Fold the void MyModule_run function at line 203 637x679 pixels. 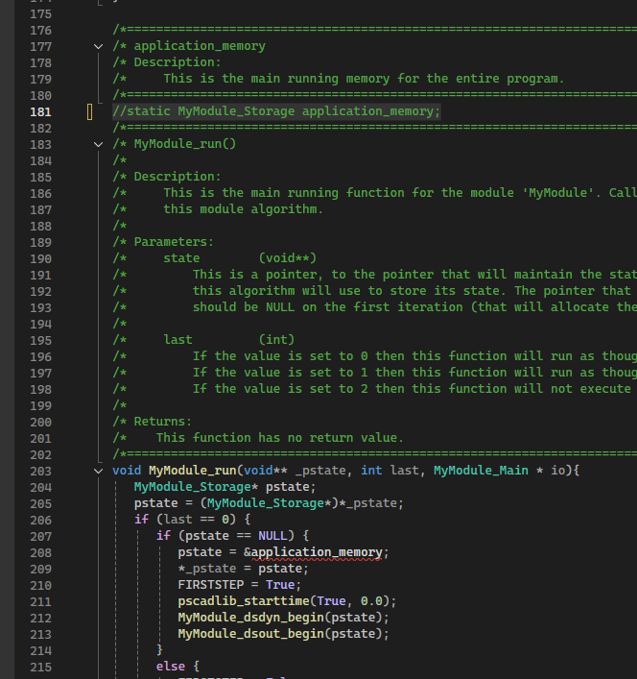(x=98, y=471)
